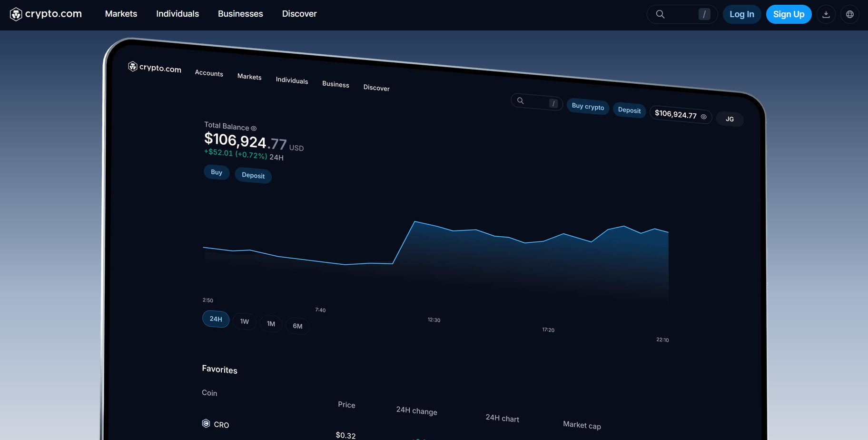The height and width of the screenshot is (440, 868).
Task: Toggle balance visibility eye next to header balance
Action: [x=703, y=117]
